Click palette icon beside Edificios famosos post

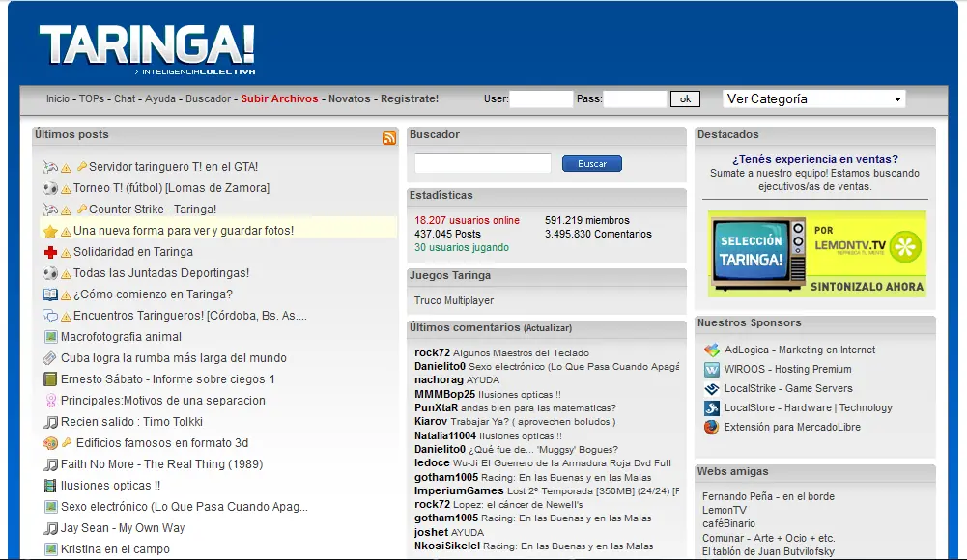click(x=50, y=443)
